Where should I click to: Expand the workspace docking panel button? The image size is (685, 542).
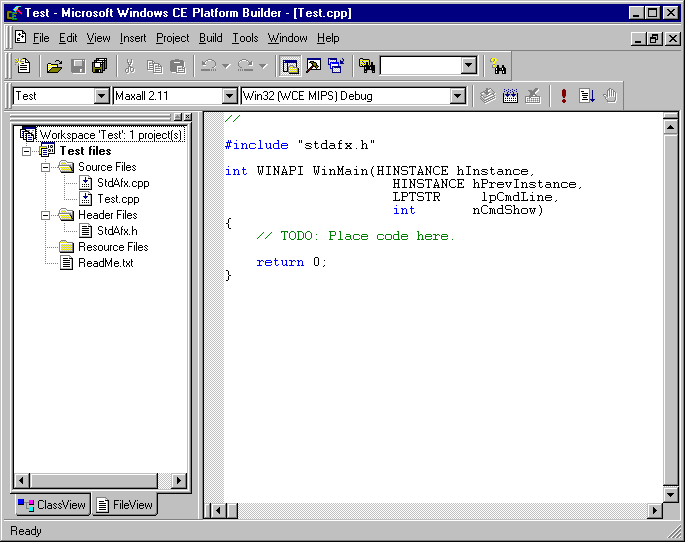(x=178, y=117)
